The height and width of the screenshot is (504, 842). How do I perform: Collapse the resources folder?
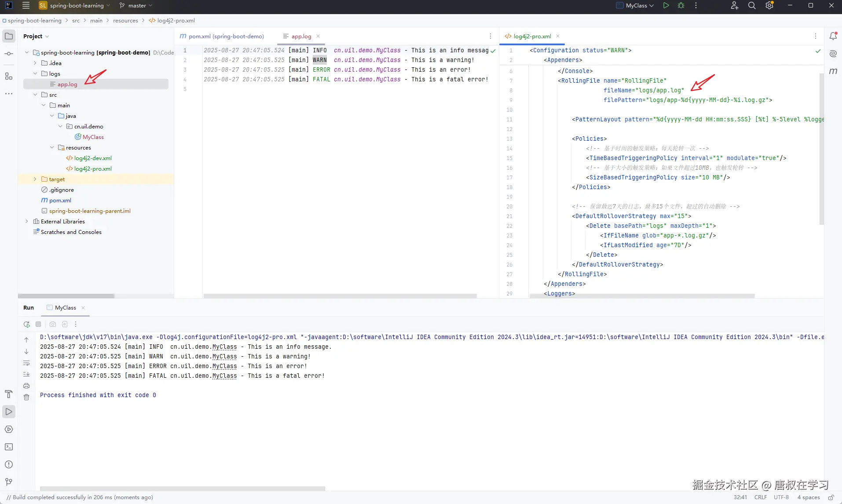coord(52,147)
